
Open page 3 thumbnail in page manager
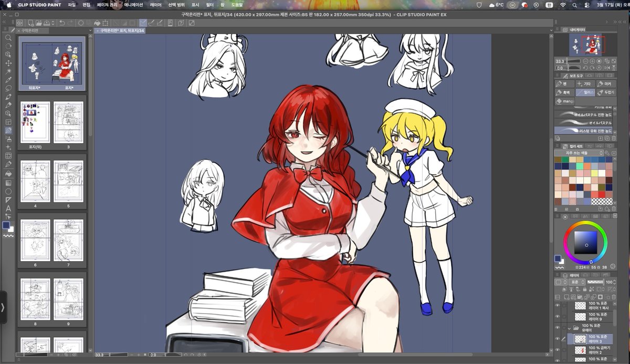tap(68, 122)
